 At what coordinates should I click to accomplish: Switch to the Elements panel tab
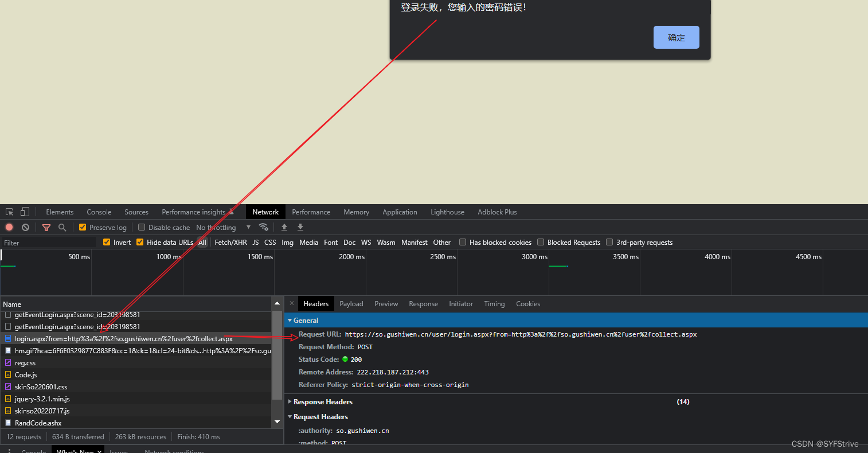click(x=60, y=212)
